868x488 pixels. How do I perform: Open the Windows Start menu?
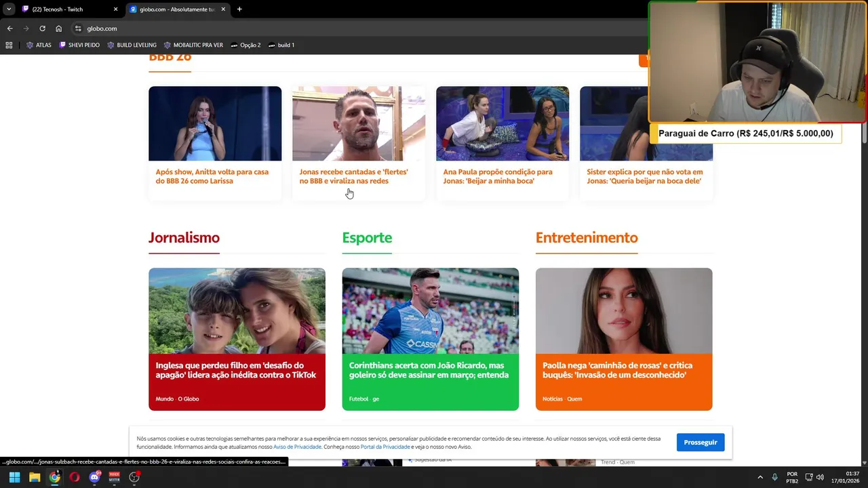(14, 477)
